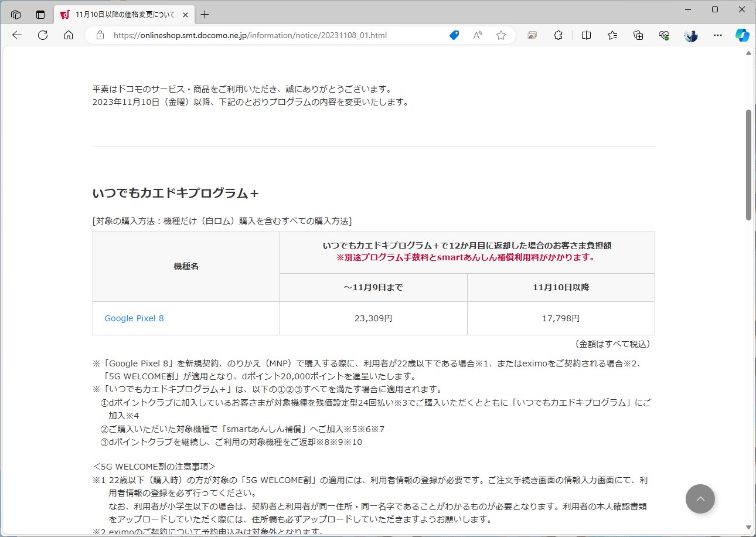The height and width of the screenshot is (537, 756).
Task: Open the Edge profile avatar menu
Action: (690, 35)
